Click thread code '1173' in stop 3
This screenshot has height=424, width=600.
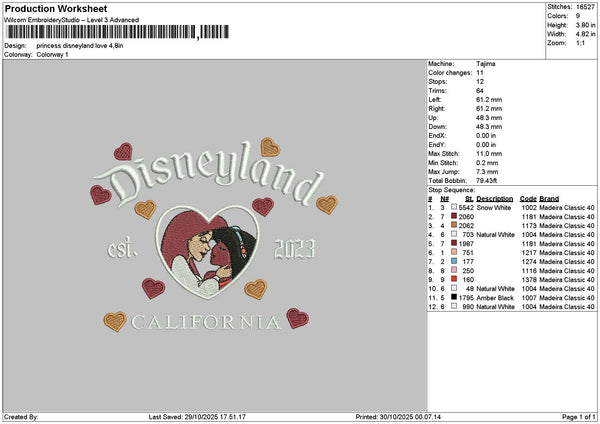point(529,225)
